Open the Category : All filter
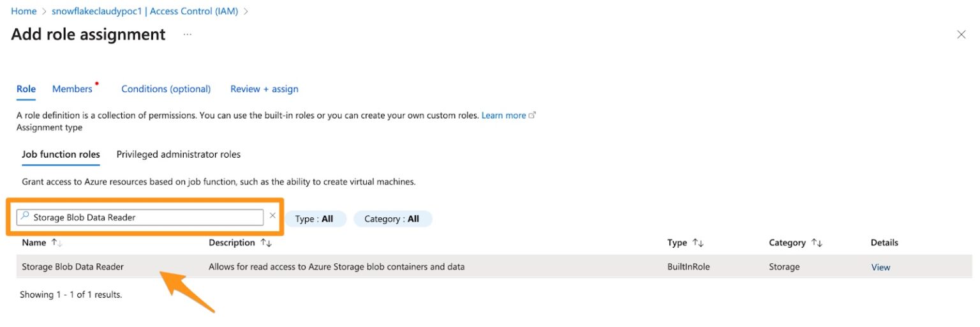Image resolution: width=980 pixels, height=327 pixels. tap(392, 219)
